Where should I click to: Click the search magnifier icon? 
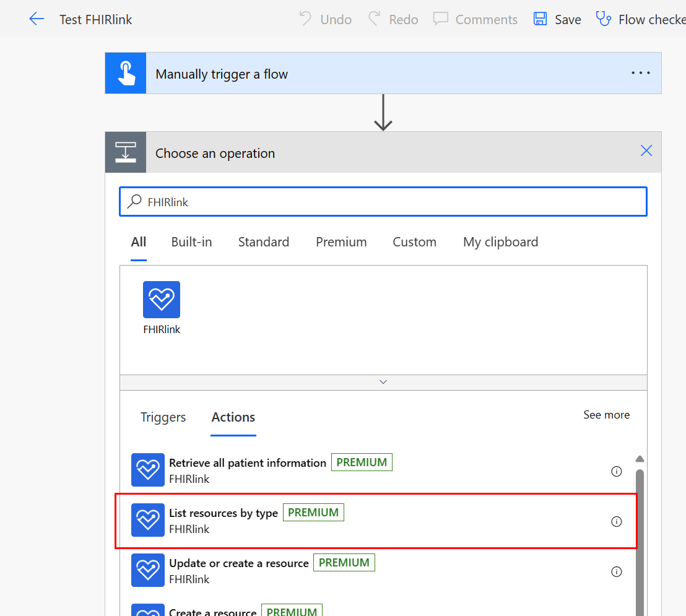pyautogui.click(x=134, y=201)
